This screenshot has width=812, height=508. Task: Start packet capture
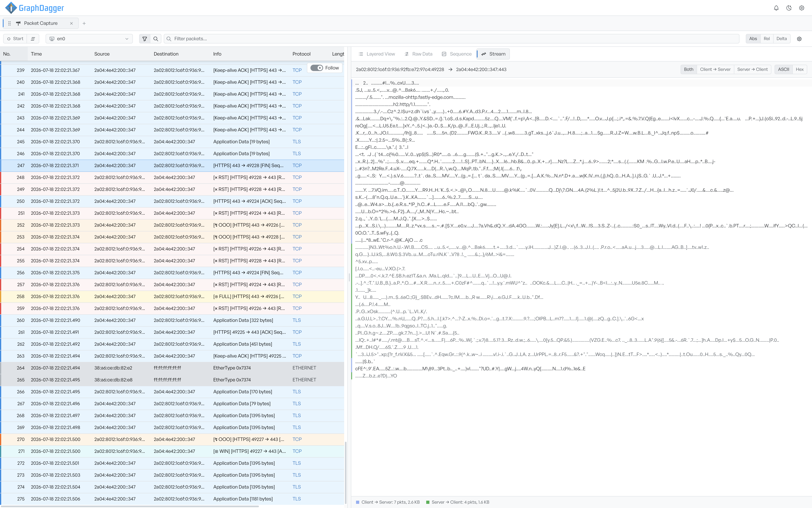click(x=15, y=39)
